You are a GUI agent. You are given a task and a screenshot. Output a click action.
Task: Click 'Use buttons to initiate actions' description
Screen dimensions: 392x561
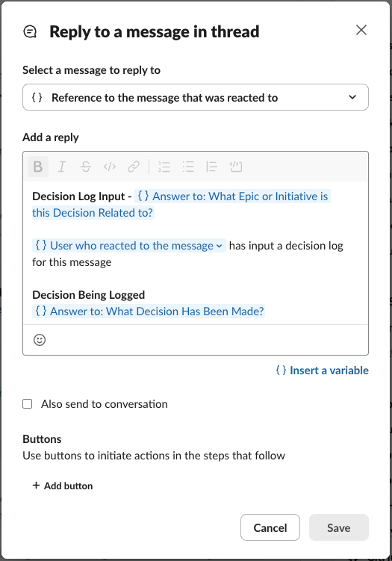click(x=154, y=456)
